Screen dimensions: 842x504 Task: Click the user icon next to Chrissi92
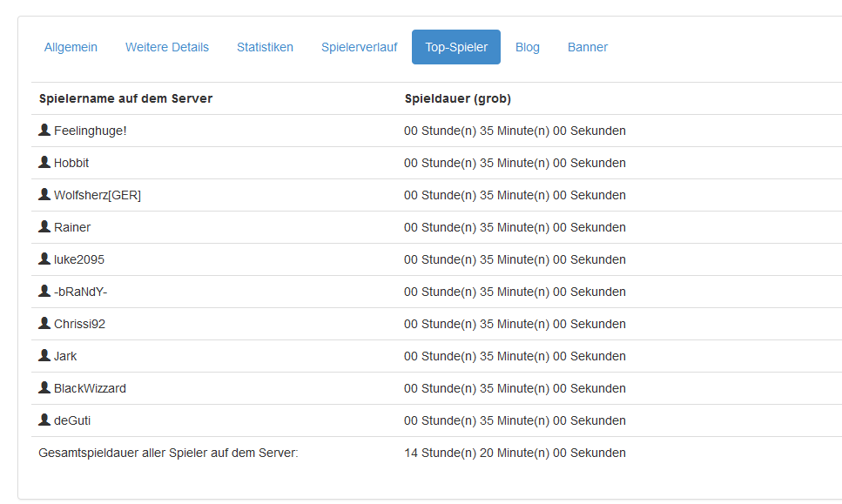click(x=44, y=323)
